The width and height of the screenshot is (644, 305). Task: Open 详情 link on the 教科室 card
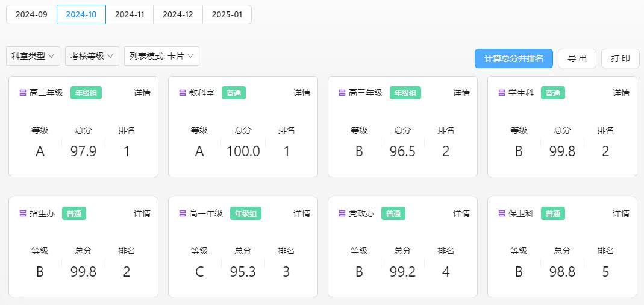pyautogui.click(x=302, y=93)
